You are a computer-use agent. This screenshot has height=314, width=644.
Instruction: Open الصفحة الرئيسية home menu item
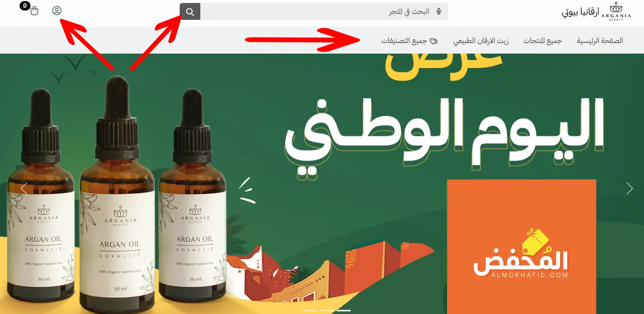[600, 40]
